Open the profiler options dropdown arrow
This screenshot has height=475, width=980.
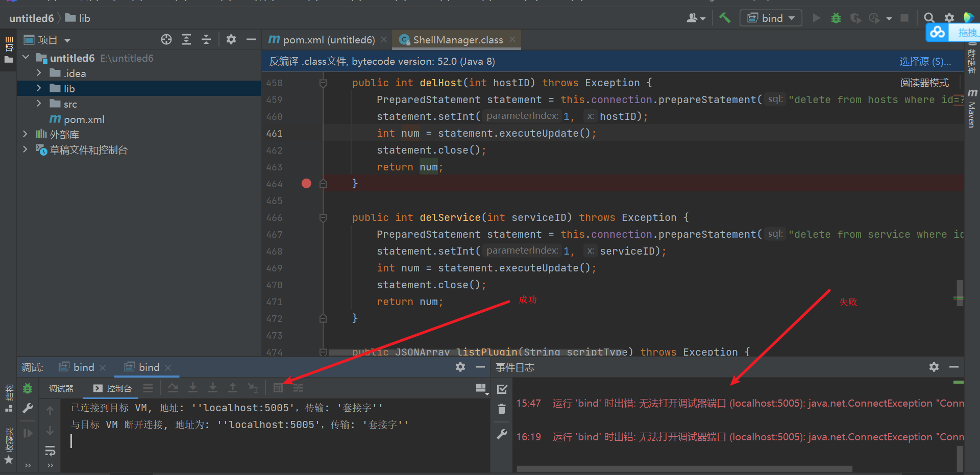(889, 19)
